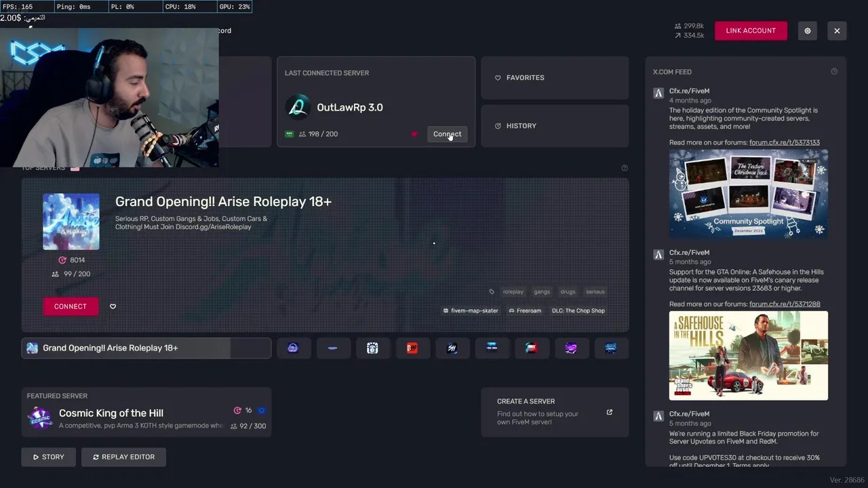
Task: Close the FiveM launcher with the X
Action: tap(837, 30)
